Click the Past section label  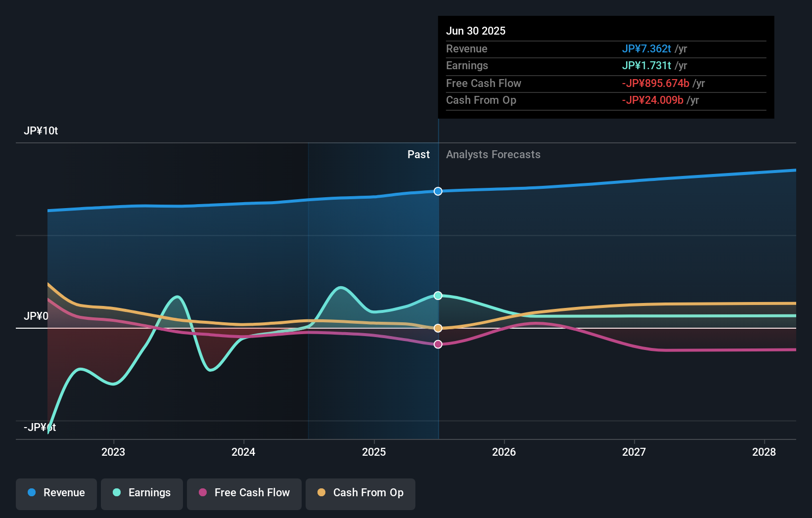tap(419, 155)
